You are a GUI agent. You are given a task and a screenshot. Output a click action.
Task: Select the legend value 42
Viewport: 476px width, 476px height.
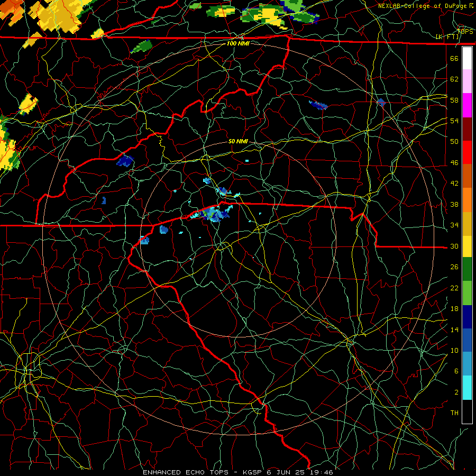[454, 184]
